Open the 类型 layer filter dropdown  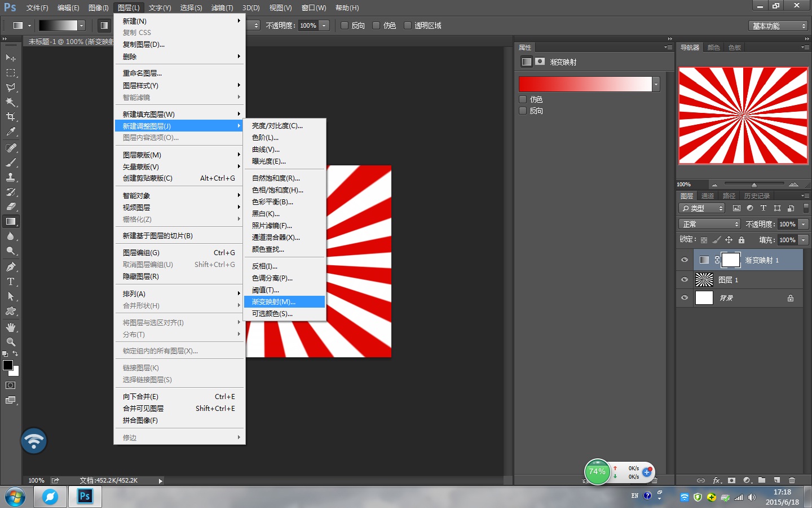(702, 208)
